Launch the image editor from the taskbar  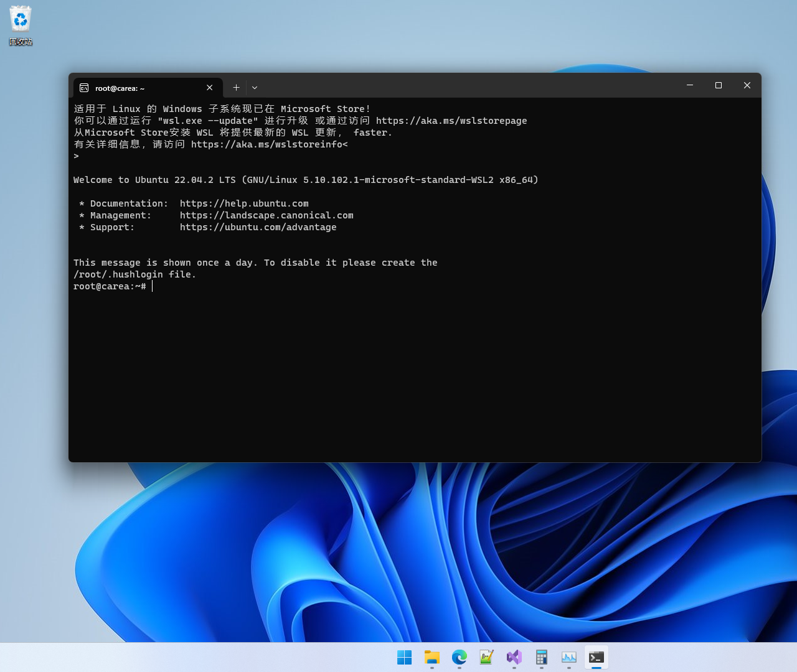486,657
